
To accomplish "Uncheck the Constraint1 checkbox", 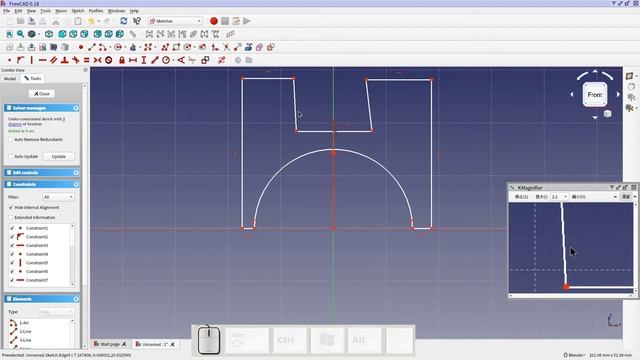I will coord(12,228).
